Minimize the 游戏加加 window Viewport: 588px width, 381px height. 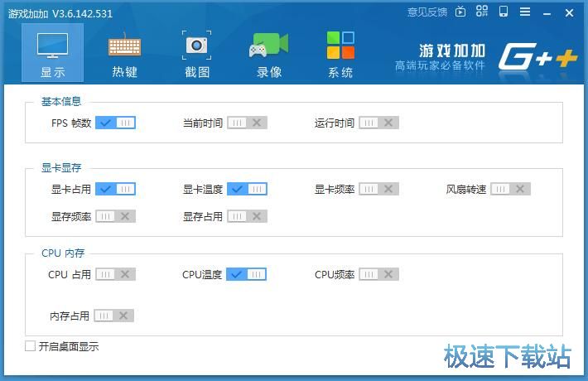point(547,13)
